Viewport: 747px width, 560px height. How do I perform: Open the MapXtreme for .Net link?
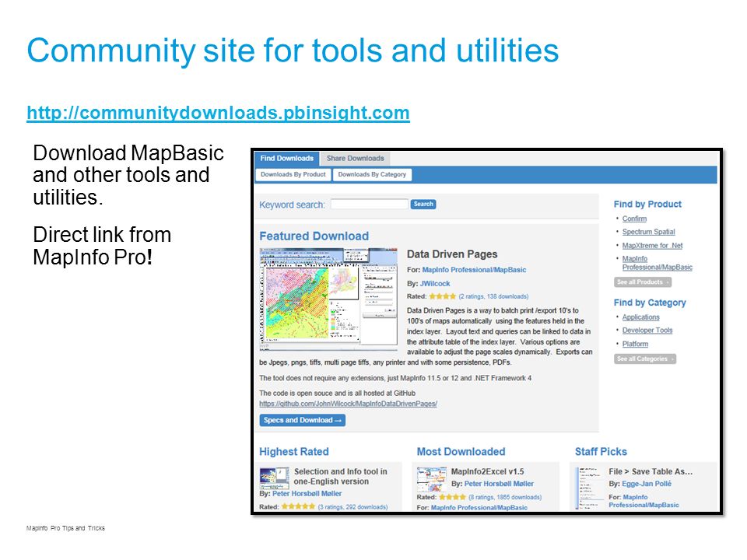tap(652, 245)
